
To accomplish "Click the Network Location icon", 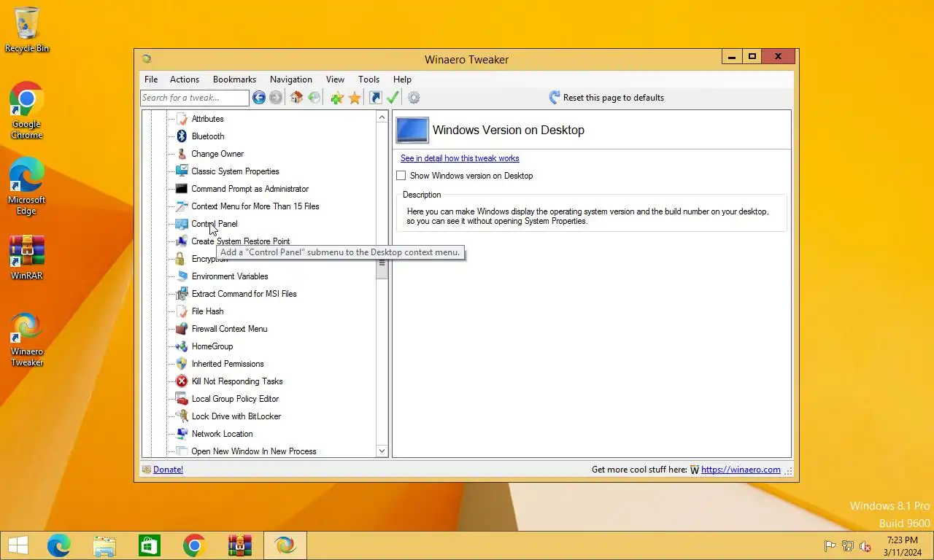I will [x=182, y=434].
